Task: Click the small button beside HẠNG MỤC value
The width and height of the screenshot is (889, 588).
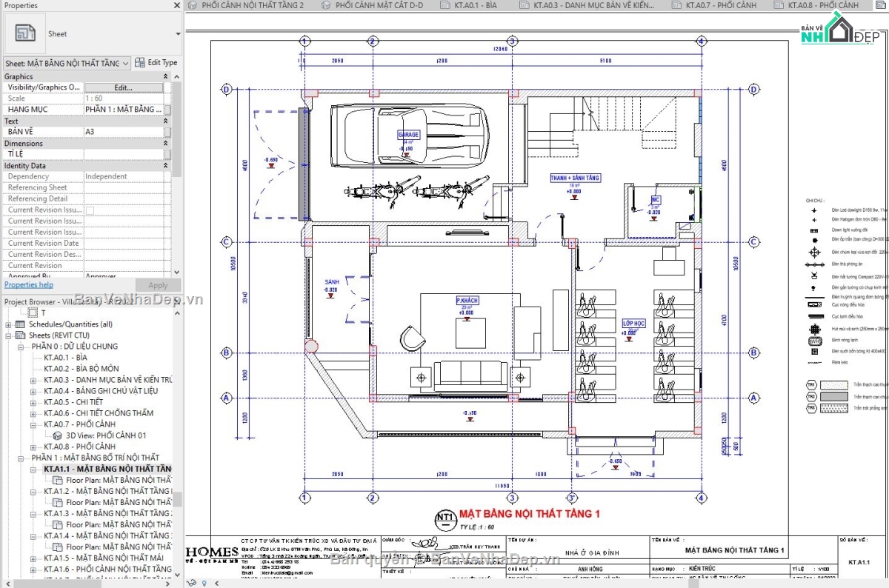Action: [x=167, y=110]
